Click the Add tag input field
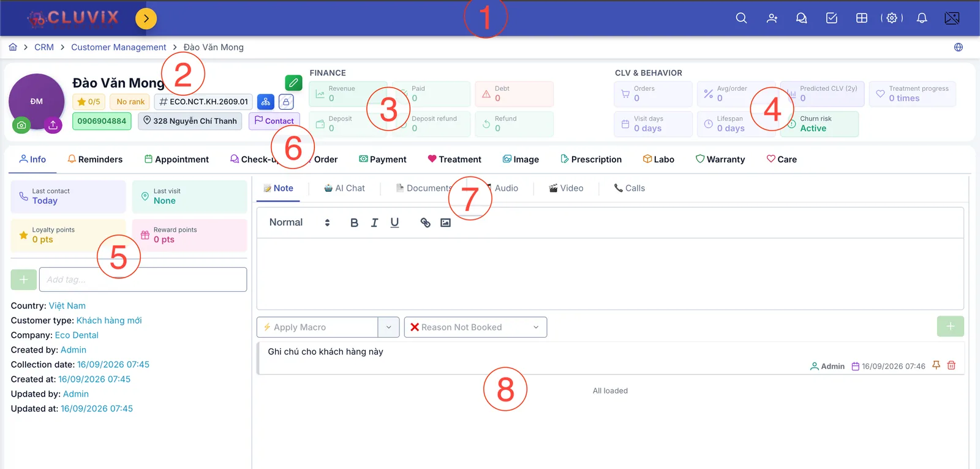The image size is (980, 469). (x=143, y=280)
